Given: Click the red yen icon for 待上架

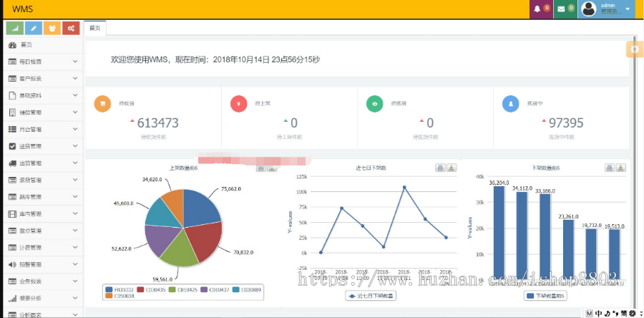Looking at the screenshot, I should (238, 104).
